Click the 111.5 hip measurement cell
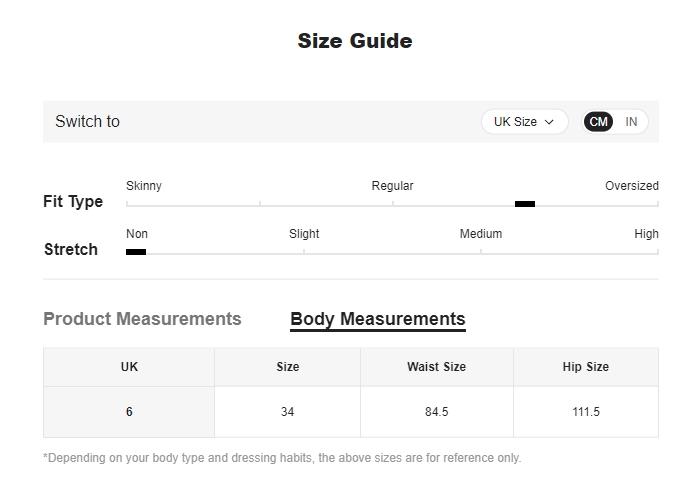Image resolution: width=689 pixels, height=489 pixels. (x=585, y=412)
